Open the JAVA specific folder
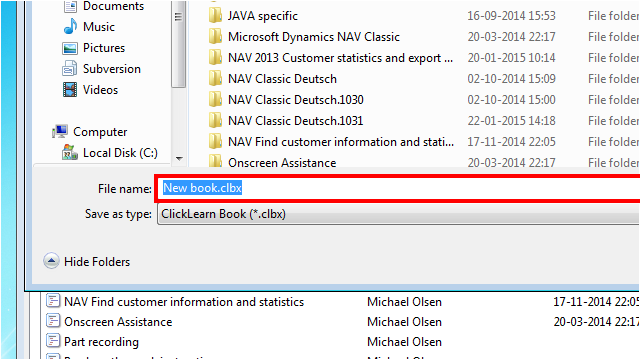 pos(253,16)
